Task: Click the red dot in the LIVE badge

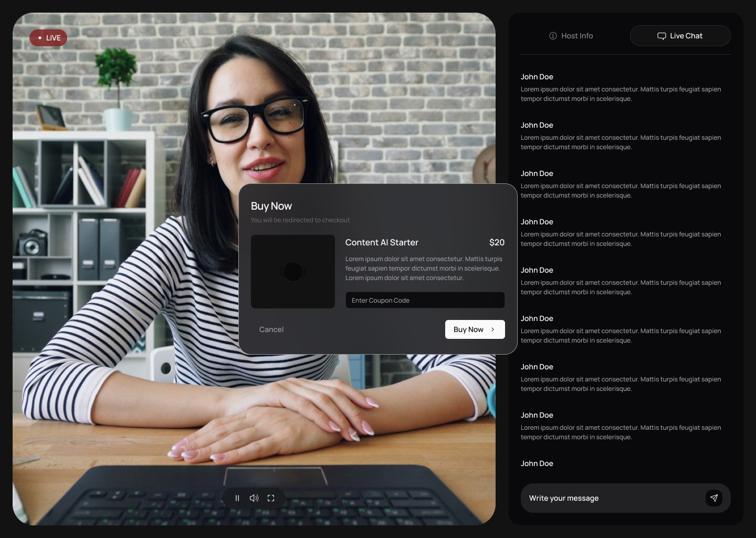Action: click(40, 38)
